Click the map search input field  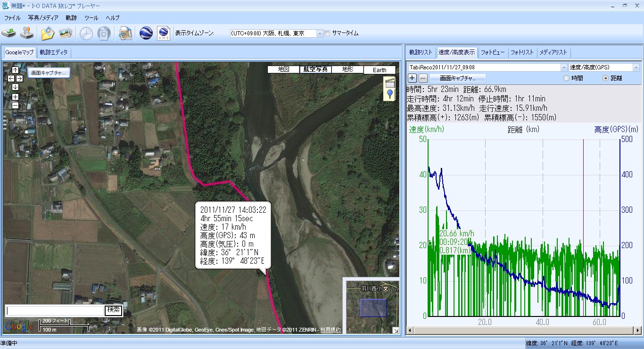pyautogui.click(x=54, y=310)
